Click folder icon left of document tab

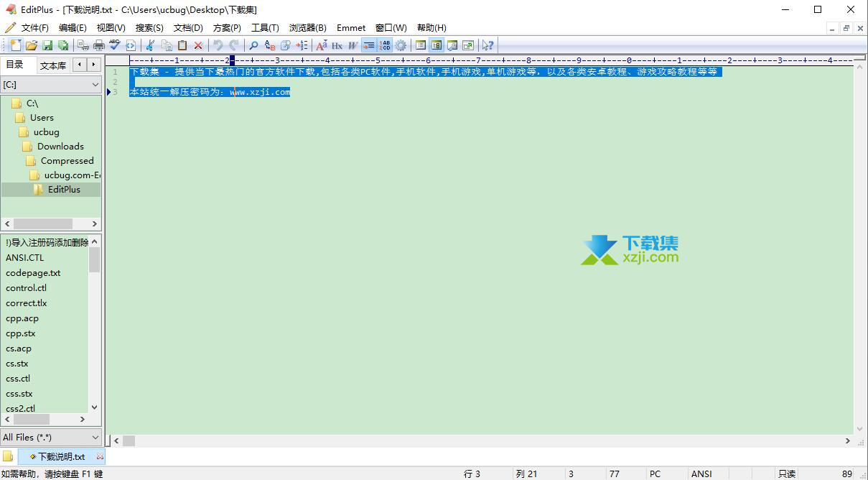[8, 456]
